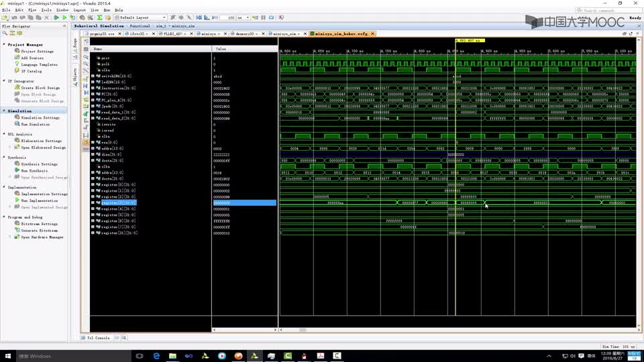
Task: Click the Break simulation pause icon
Action: (263, 17)
